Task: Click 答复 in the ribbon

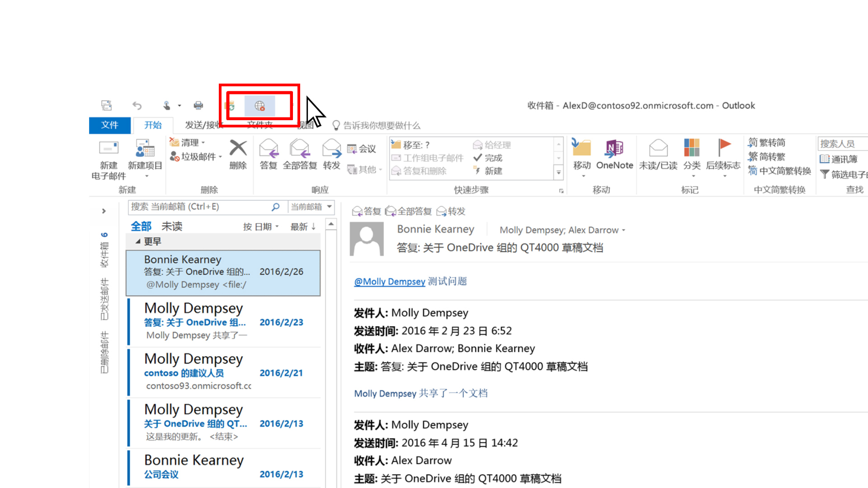Action: (269, 154)
